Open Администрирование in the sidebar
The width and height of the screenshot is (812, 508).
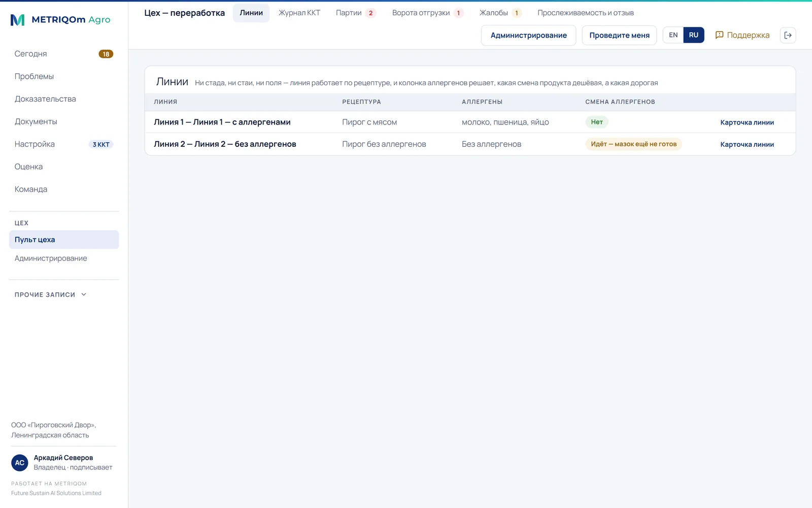64,259
